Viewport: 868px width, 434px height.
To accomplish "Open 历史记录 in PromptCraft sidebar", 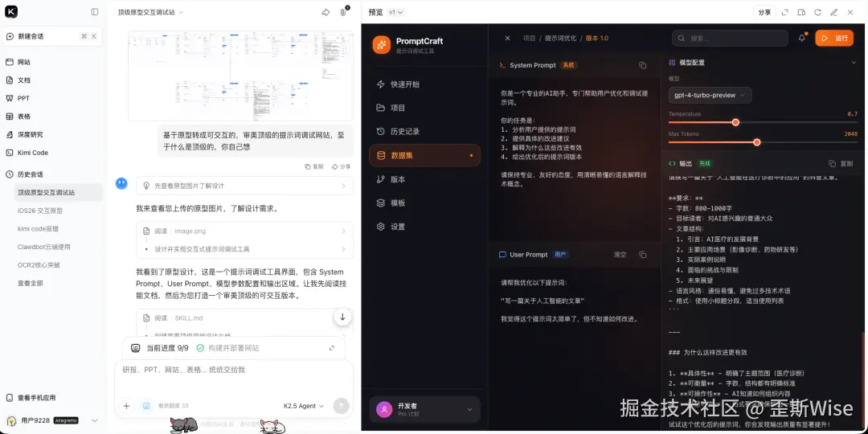I will [424, 132].
